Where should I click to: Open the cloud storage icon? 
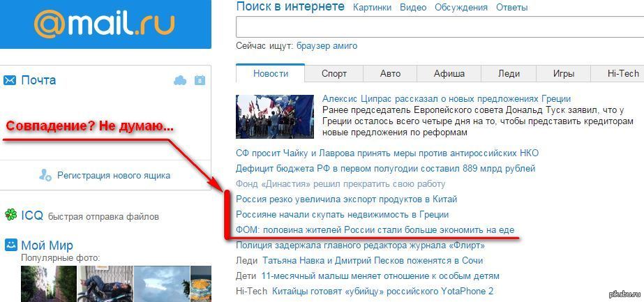coord(180,80)
